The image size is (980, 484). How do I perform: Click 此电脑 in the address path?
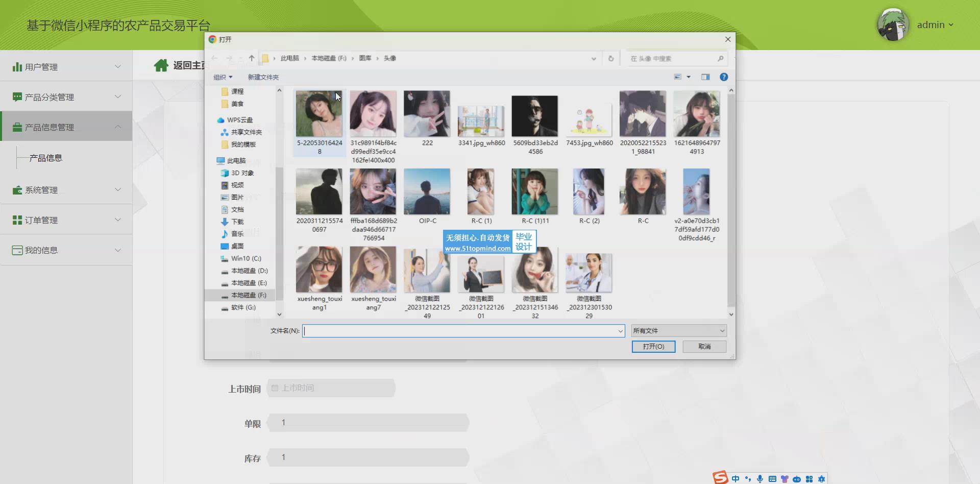tap(290, 58)
